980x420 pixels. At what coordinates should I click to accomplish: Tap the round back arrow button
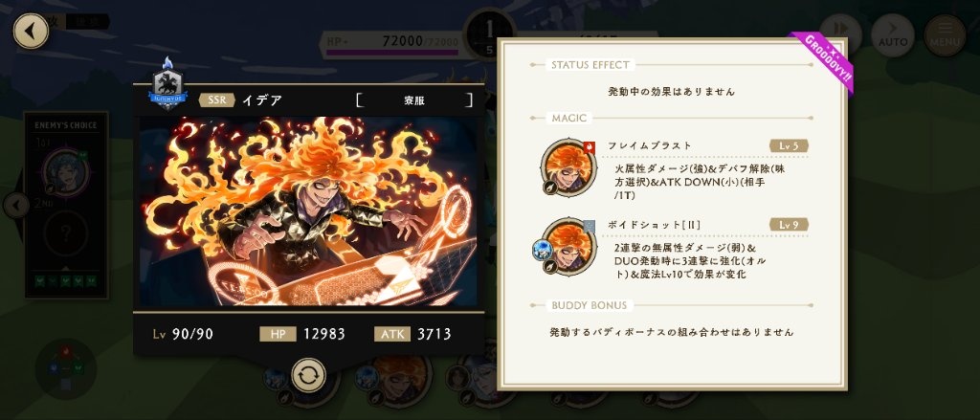point(31,31)
